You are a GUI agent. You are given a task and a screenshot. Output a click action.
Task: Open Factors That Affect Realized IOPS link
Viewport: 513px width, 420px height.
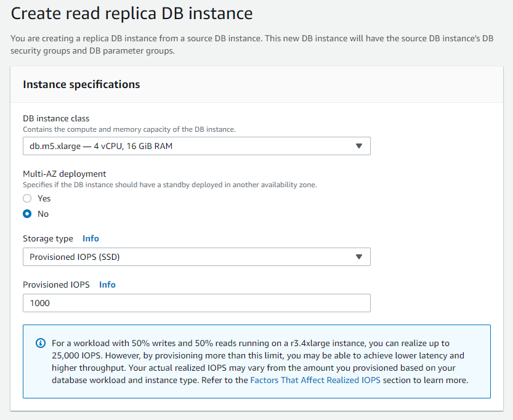coord(315,380)
